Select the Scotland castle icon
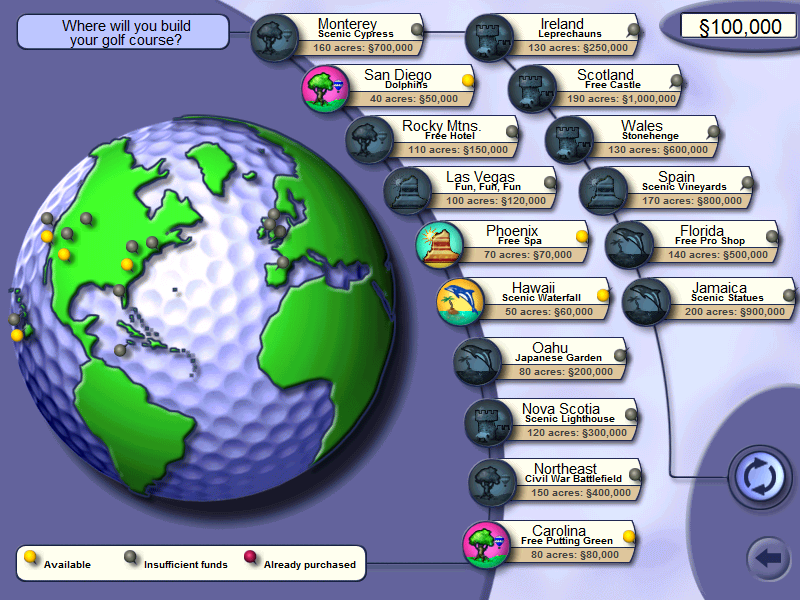Screen dimensions: 800x600 click(533, 89)
